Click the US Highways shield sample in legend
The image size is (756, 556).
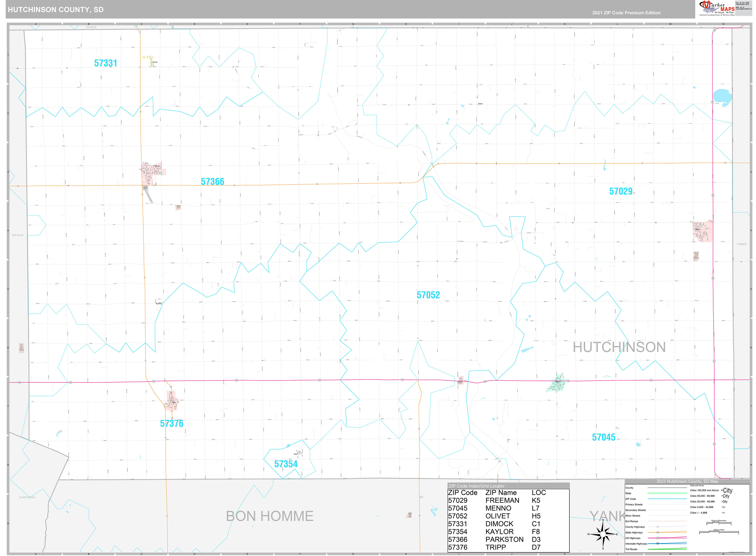[x=658, y=538]
